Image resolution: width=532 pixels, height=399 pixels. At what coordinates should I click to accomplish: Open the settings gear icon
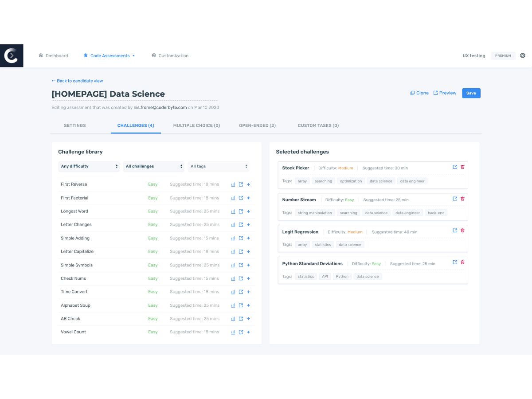tap(523, 55)
